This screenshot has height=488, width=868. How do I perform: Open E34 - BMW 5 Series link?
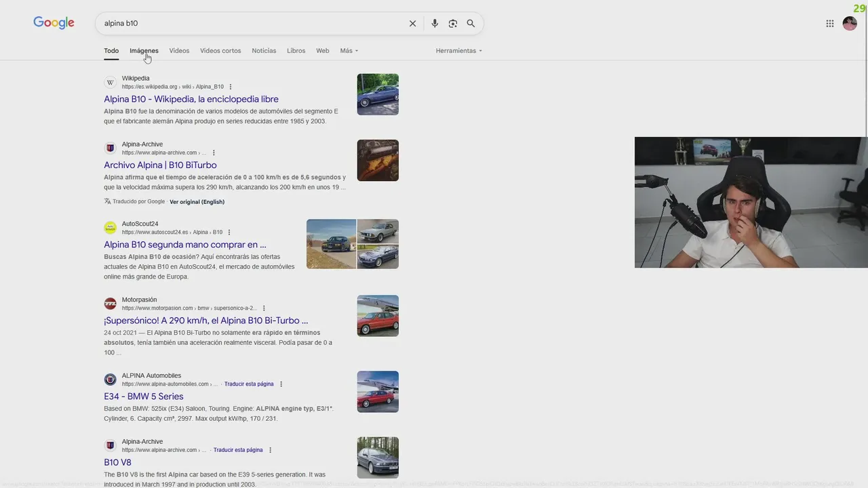144,396
